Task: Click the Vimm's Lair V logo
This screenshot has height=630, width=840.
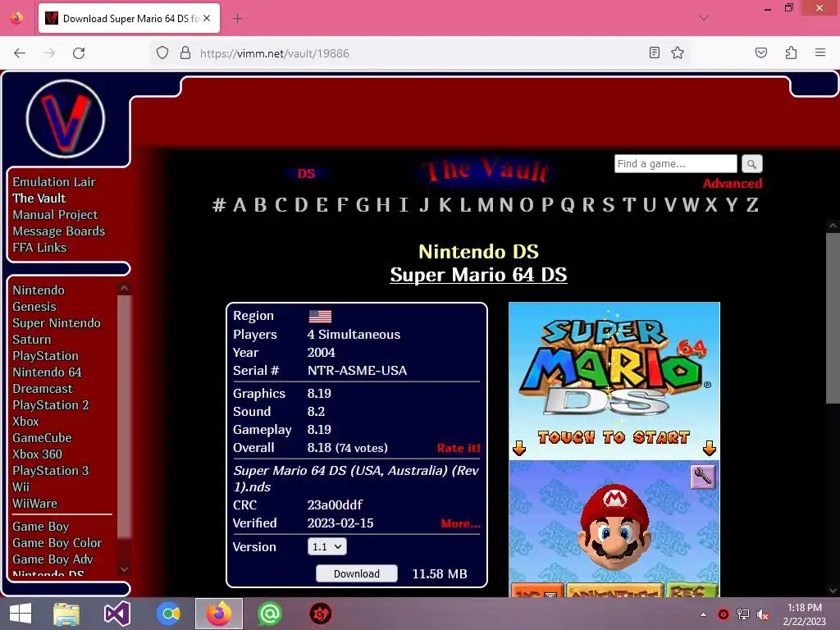Action: tap(66, 119)
